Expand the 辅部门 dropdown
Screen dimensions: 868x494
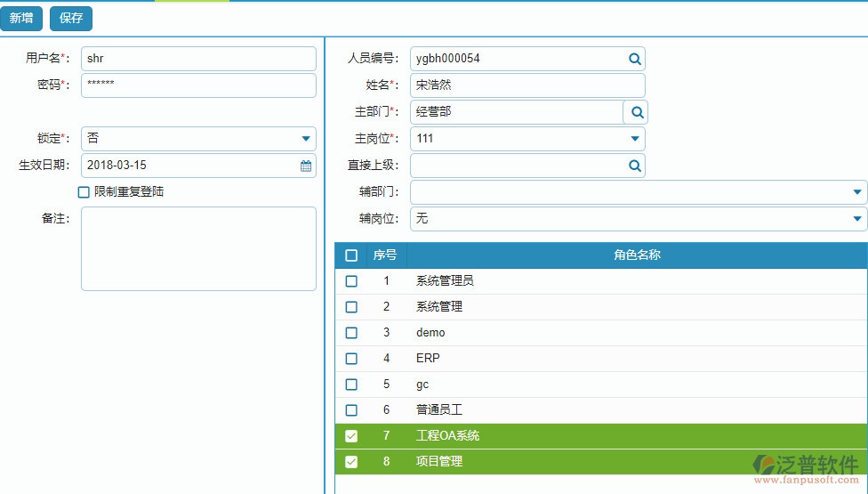(x=856, y=192)
